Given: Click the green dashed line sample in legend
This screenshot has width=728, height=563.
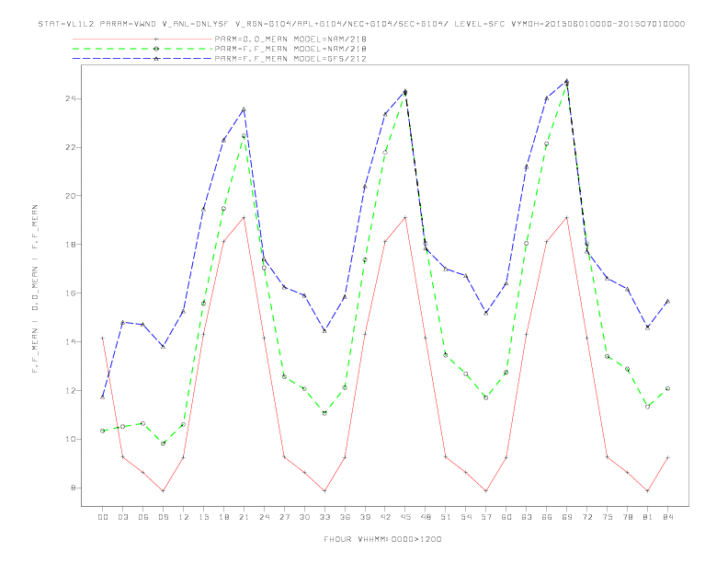Looking at the screenshot, I should 142,49.
